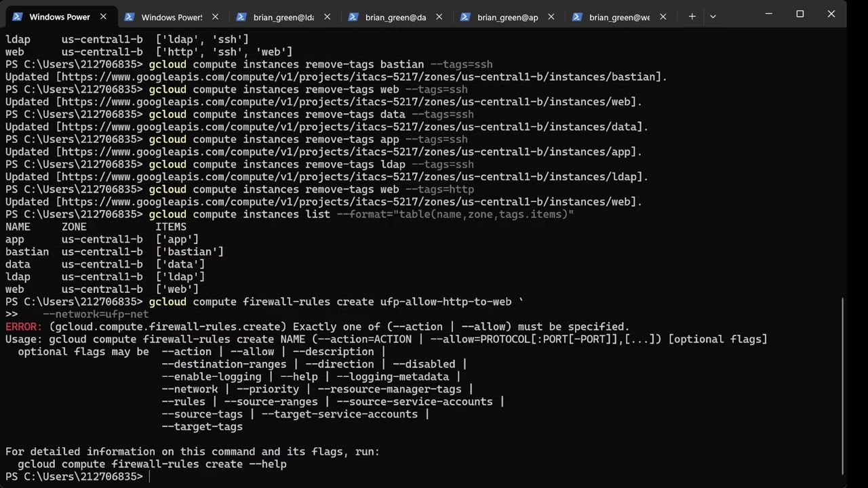Image resolution: width=868 pixels, height=488 pixels.
Task: Close the first Windows PowerShell tab
Action: pyautogui.click(x=103, y=17)
